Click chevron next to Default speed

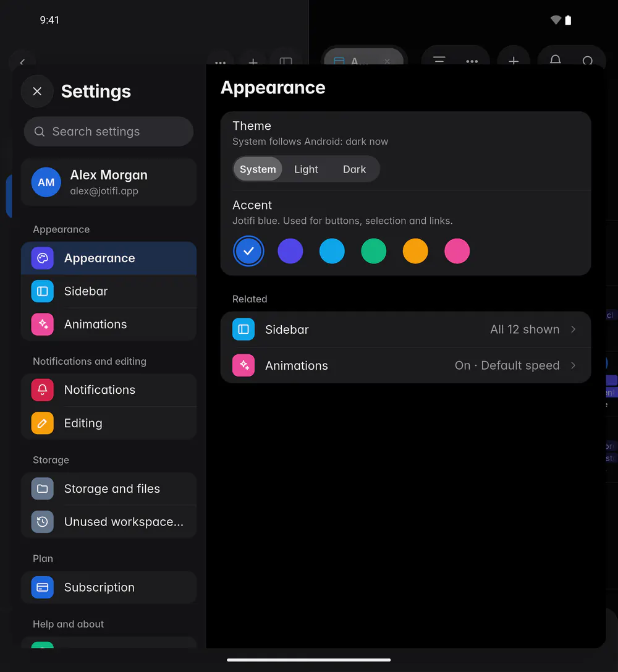click(573, 365)
